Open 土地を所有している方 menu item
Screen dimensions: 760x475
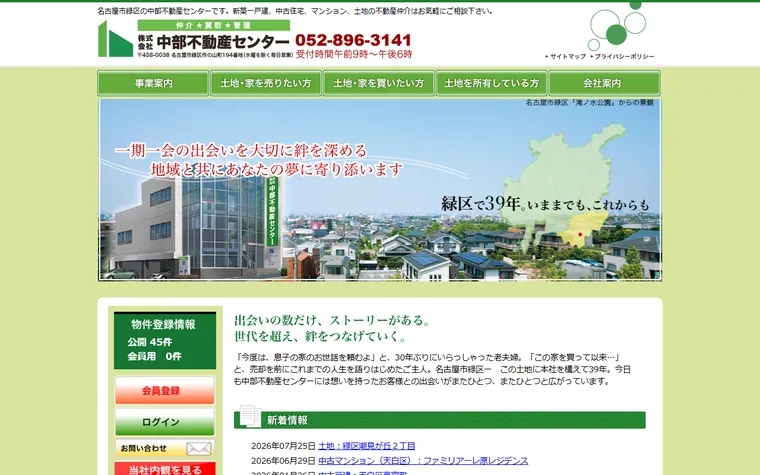pyautogui.click(x=491, y=83)
